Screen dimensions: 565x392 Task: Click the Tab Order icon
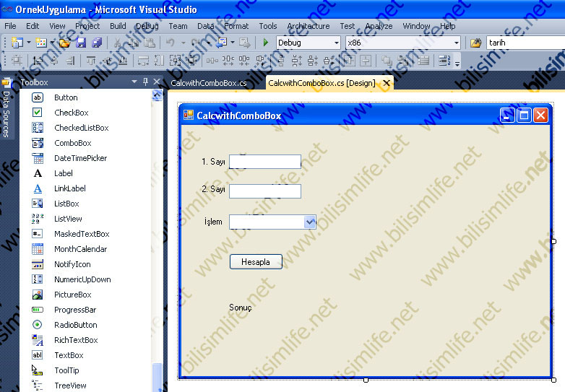click(x=444, y=60)
